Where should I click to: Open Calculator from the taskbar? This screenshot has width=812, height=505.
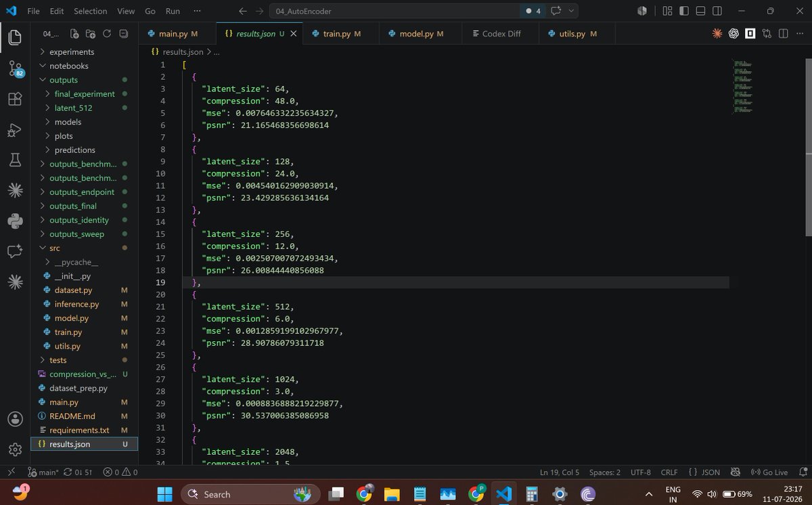[x=531, y=494]
